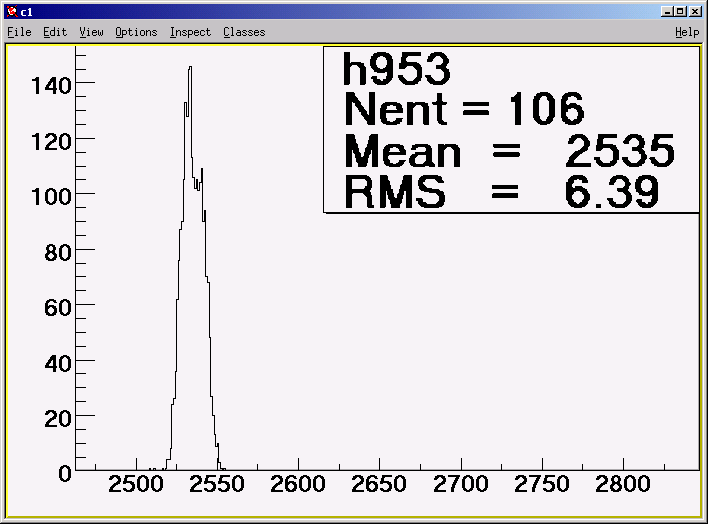Minimize the c1 canvas window
Image resolution: width=708 pixels, height=524 pixels.
(x=667, y=11)
